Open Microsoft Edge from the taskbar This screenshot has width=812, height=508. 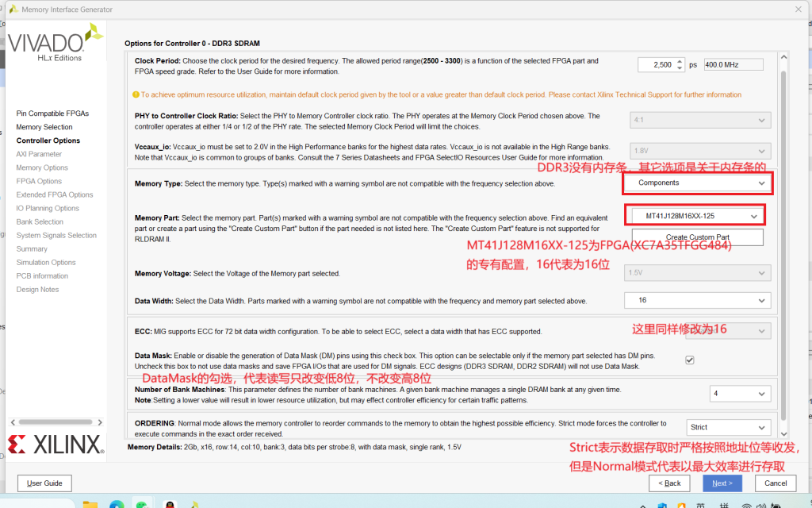(117, 504)
